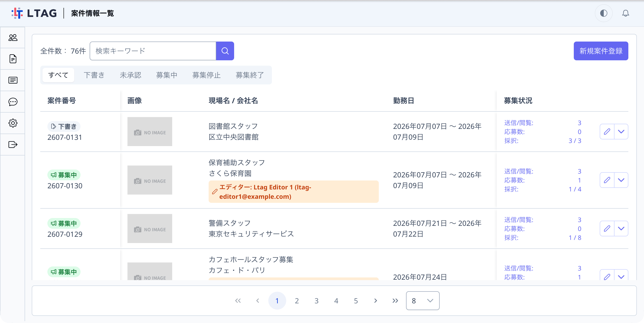Go to previous page arrow
The image size is (644, 323).
(x=258, y=300)
